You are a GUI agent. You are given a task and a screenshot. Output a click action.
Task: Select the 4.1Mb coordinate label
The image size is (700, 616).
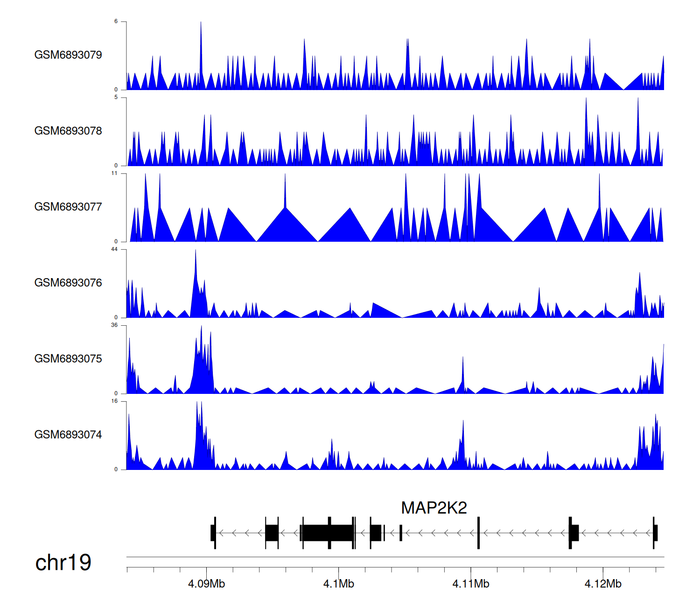point(338,584)
